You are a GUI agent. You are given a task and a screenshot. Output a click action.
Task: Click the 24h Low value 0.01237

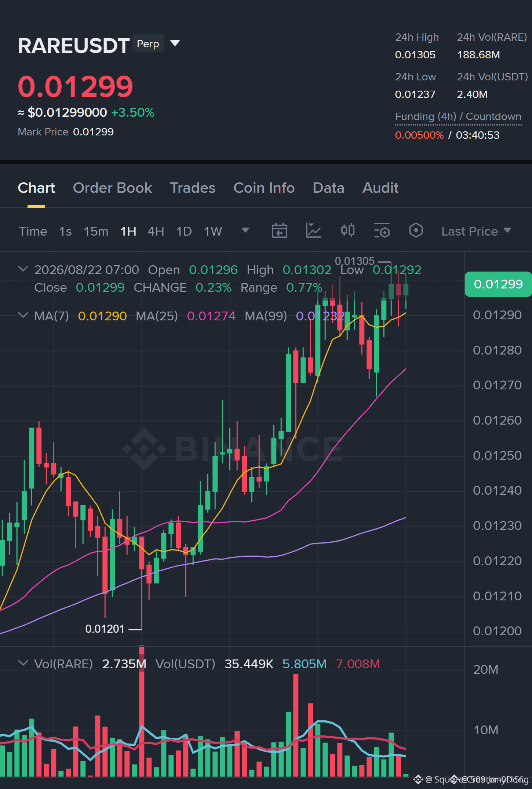pos(415,95)
